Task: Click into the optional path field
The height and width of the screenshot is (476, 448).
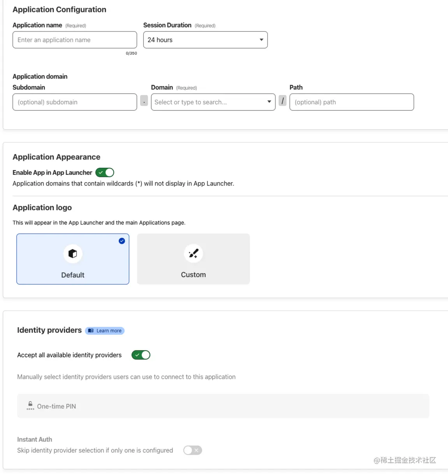Action: 352,102
